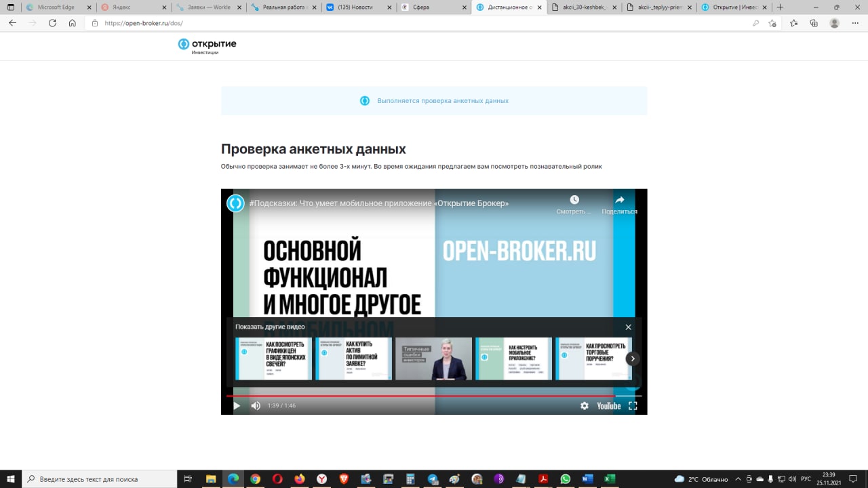Switch to the (135) Новости tab
Viewport: 868px width, 488px height.
pos(358,7)
